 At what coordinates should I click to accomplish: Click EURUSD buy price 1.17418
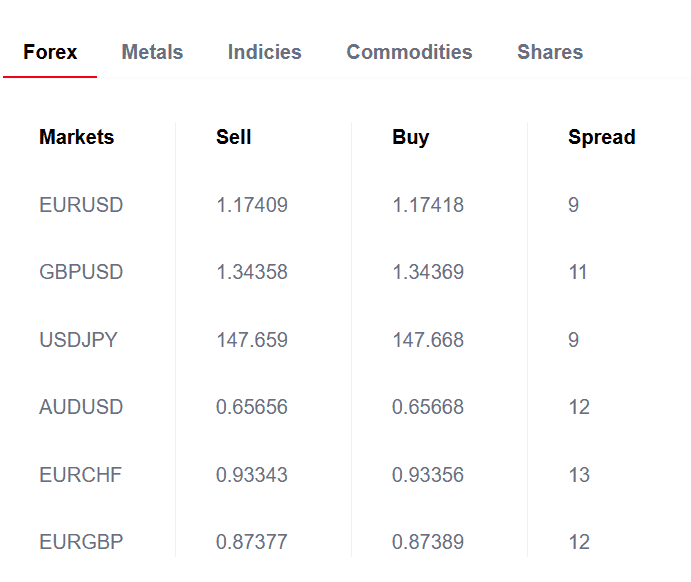point(427,205)
